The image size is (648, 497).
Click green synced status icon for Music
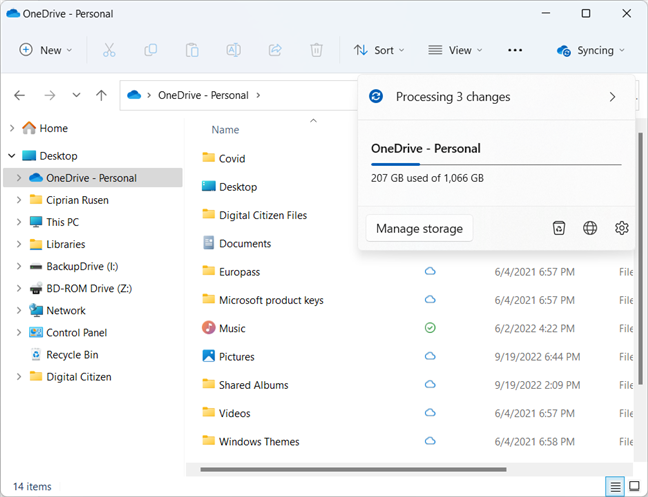tap(430, 328)
